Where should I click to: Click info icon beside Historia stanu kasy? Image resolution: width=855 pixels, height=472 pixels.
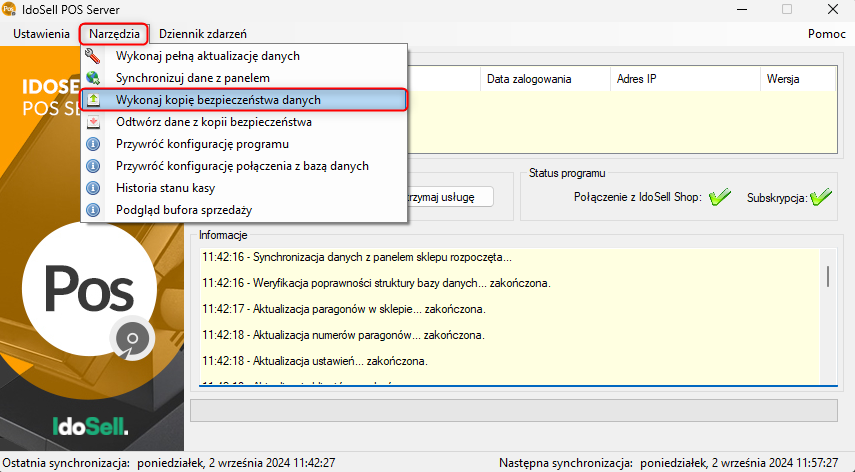93,188
